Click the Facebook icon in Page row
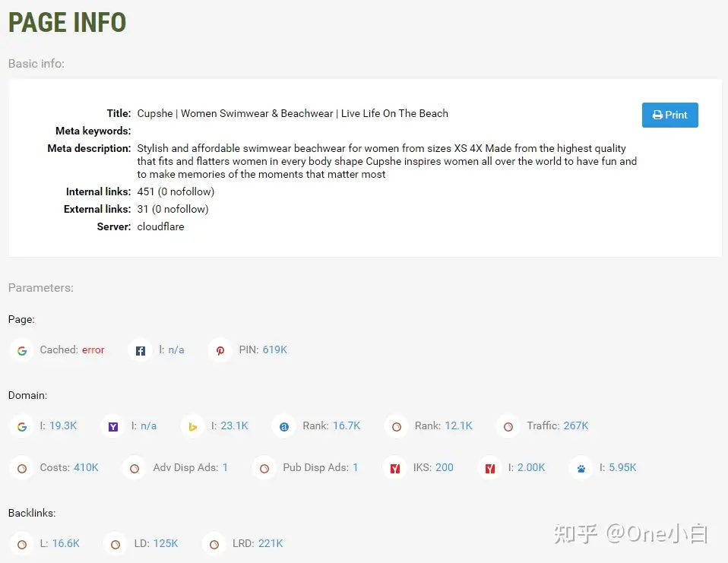 (x=141, y=350)
